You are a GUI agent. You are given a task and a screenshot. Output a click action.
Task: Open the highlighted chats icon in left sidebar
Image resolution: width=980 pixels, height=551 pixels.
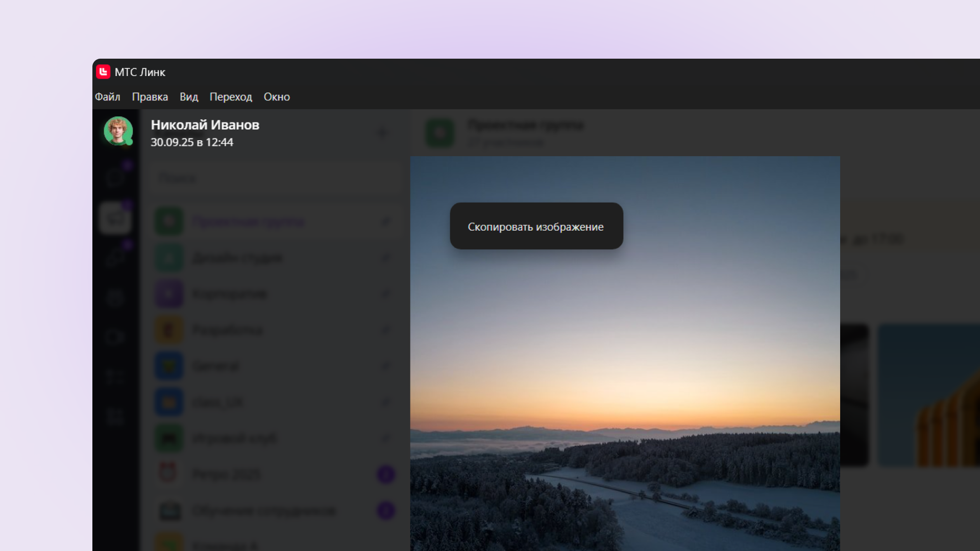tap(115, 218)
